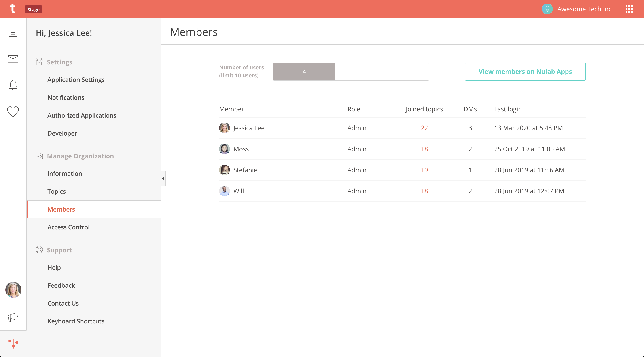Screen dimensions: 644x357
Task: Open Contact Us
Action: point(63,303)
